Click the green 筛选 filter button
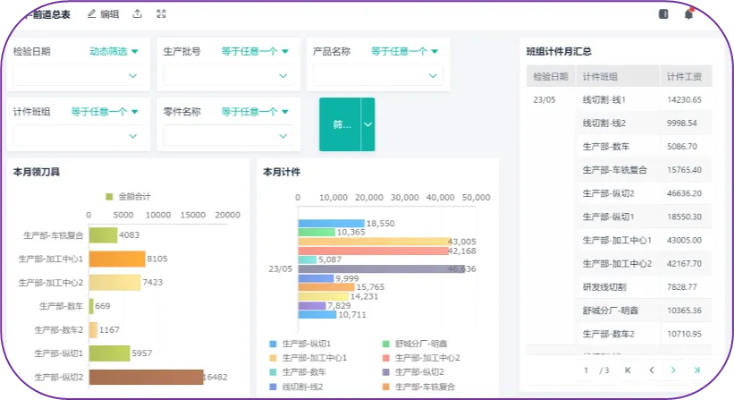 [340, 124]
